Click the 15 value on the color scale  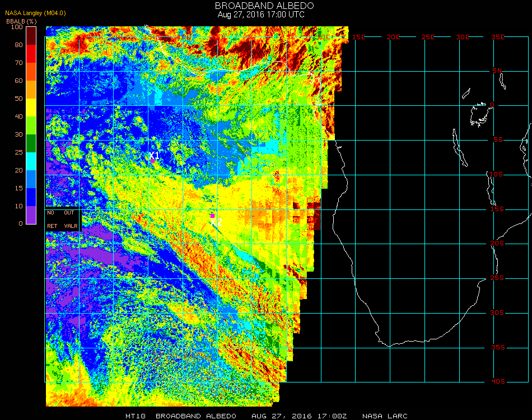click(18, 188)
